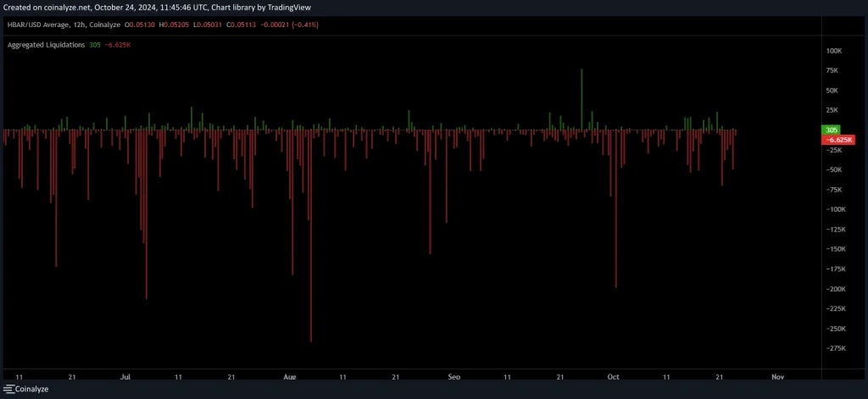Image resolution: width=868 pixels, height=399 pixels.
Task: Click the Jul label on time axis
Action: click(x=125, y=377)
